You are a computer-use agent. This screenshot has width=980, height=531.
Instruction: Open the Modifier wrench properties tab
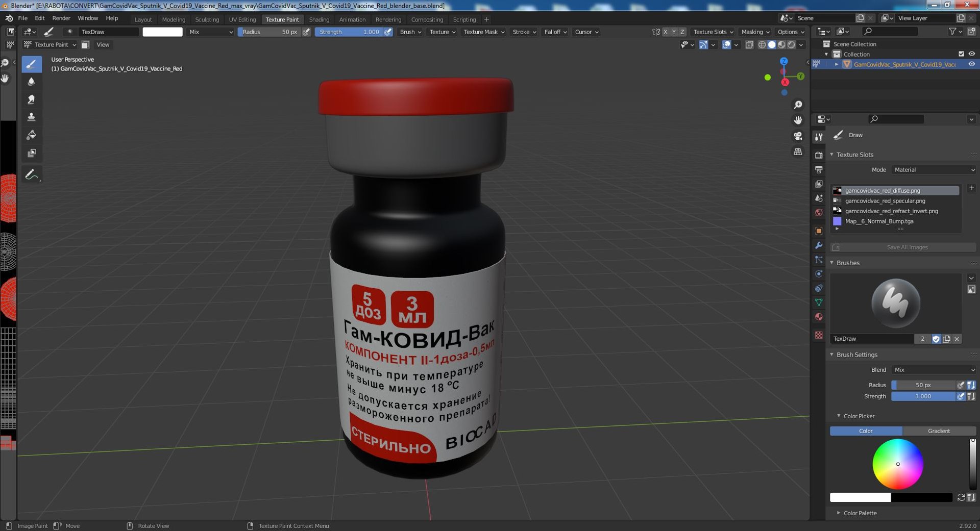point(819,245)
